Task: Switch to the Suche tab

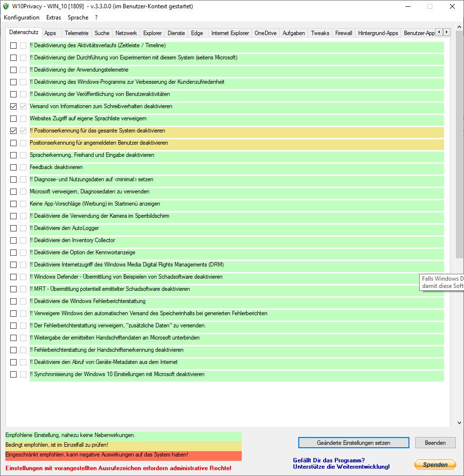Action: [102, 33]
